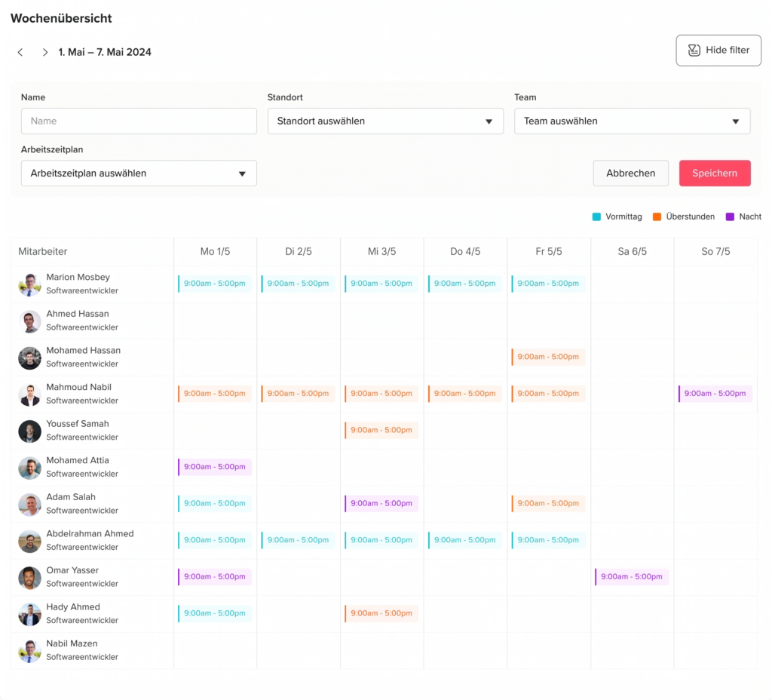Image resolution: width=772 pixels, height=700 pixels.
Task: Click the filter icon in Hide filter
Action: coord(694,51)
